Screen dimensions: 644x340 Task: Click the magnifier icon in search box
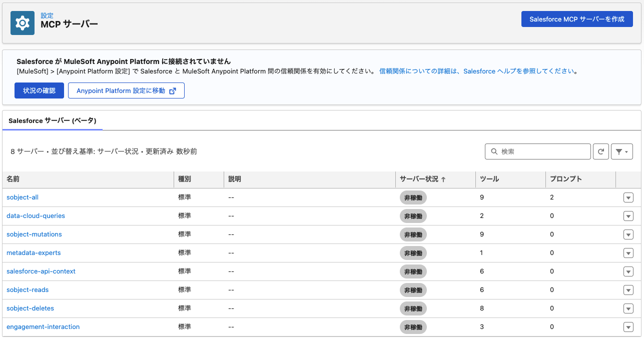[494, 151]
